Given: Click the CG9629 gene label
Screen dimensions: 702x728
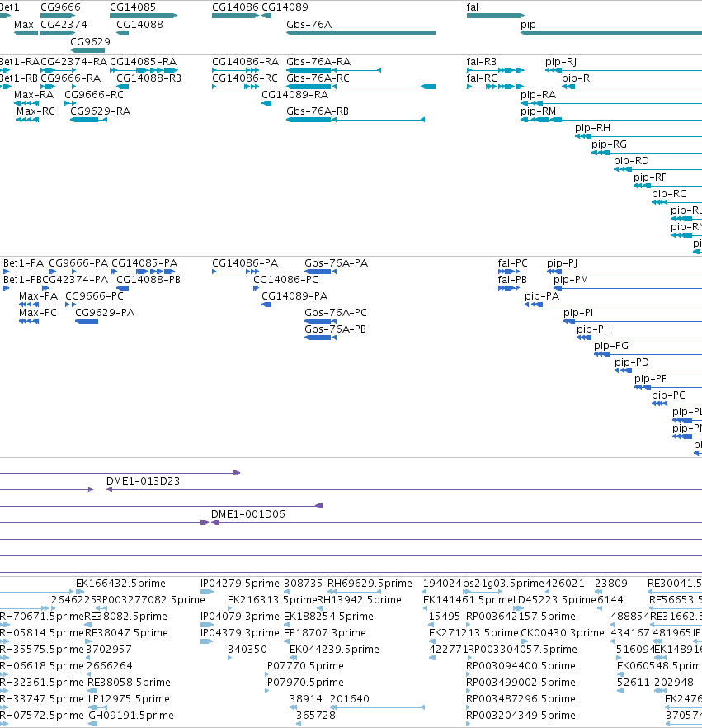Looking at the screenshot, I should [90, 42].
